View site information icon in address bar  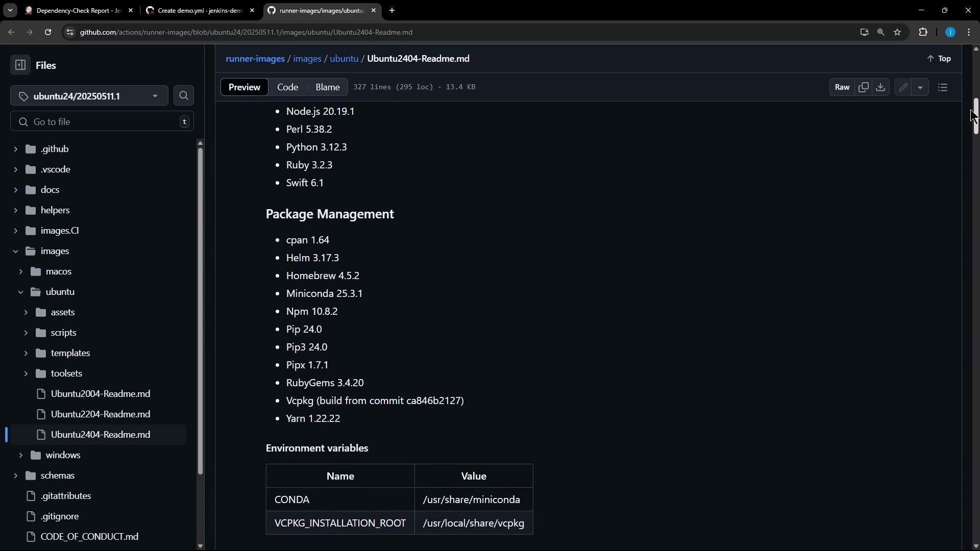click(70, 32)
